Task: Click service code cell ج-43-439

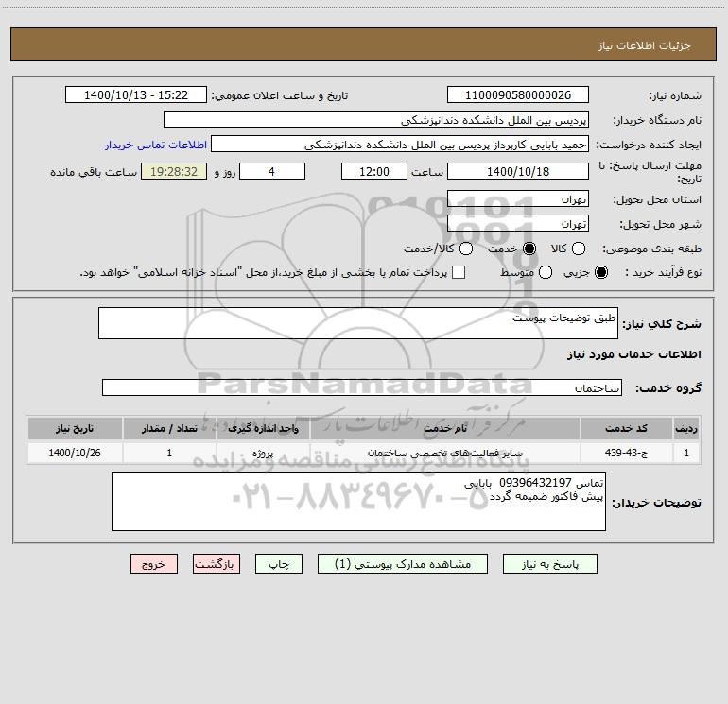Action: (626, 453)
